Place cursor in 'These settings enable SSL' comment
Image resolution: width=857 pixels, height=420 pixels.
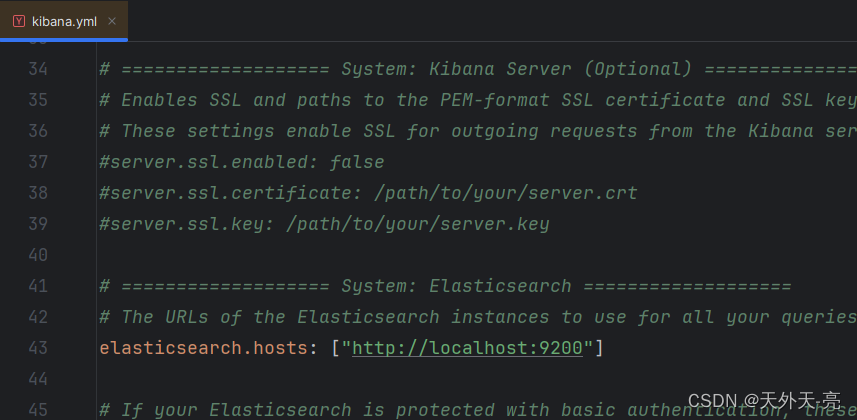[478, 131]
